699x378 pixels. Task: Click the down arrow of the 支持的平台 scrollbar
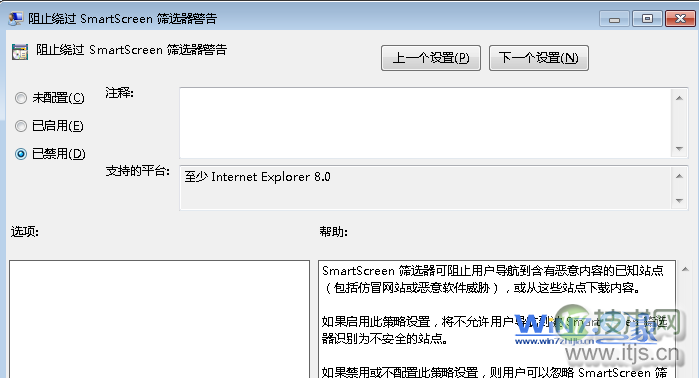(679, 201)
